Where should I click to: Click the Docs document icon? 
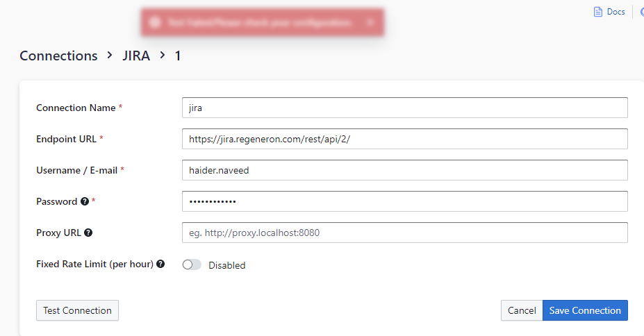pyautogui.click(x=598, y=12)
